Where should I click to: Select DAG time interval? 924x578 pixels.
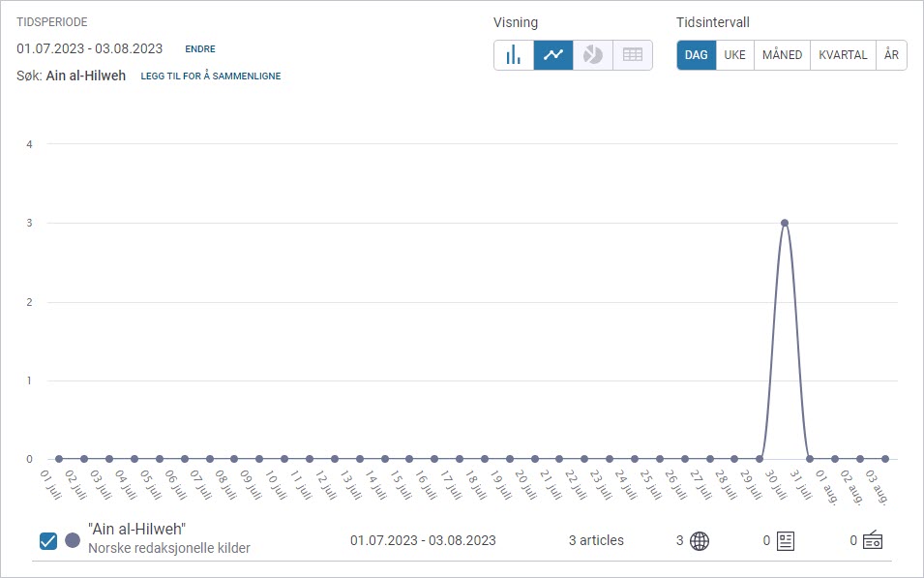click(x=697, y=55)
